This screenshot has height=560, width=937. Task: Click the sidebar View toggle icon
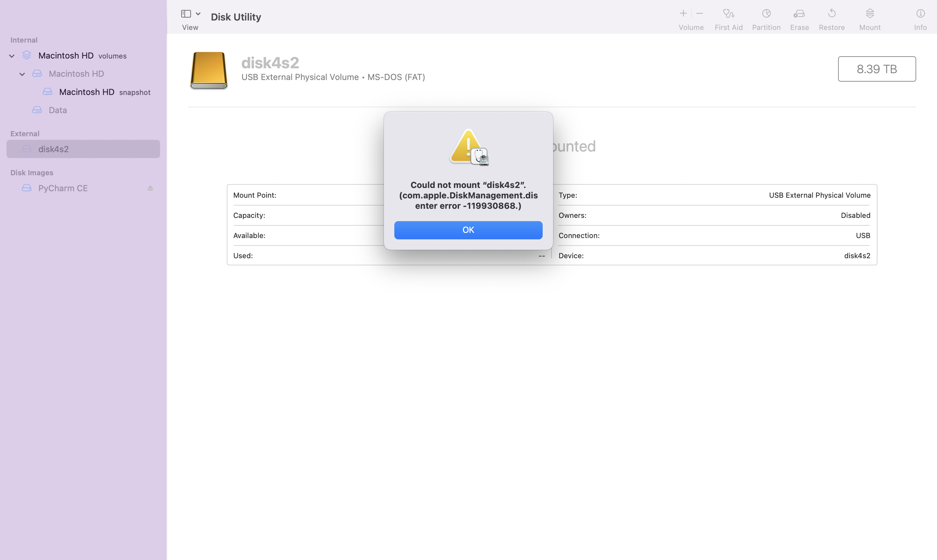186,14
